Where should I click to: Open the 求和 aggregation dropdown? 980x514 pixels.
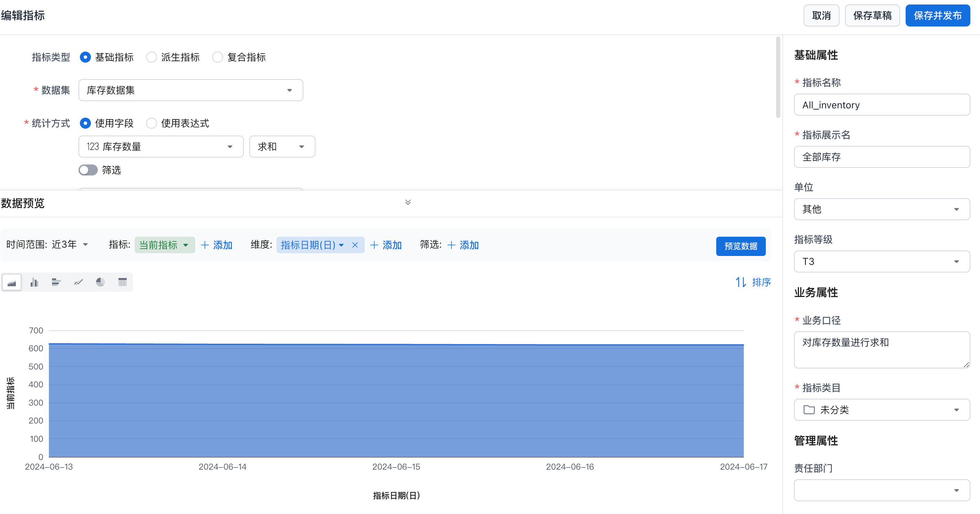pyautogui.click(x=282, y=147)
